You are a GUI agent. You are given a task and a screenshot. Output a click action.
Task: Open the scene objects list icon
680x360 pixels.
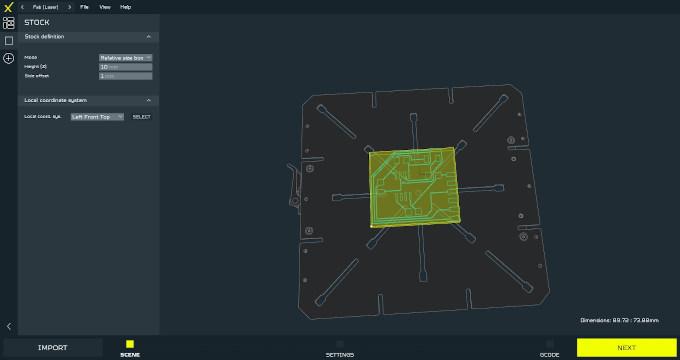[9, 23]
